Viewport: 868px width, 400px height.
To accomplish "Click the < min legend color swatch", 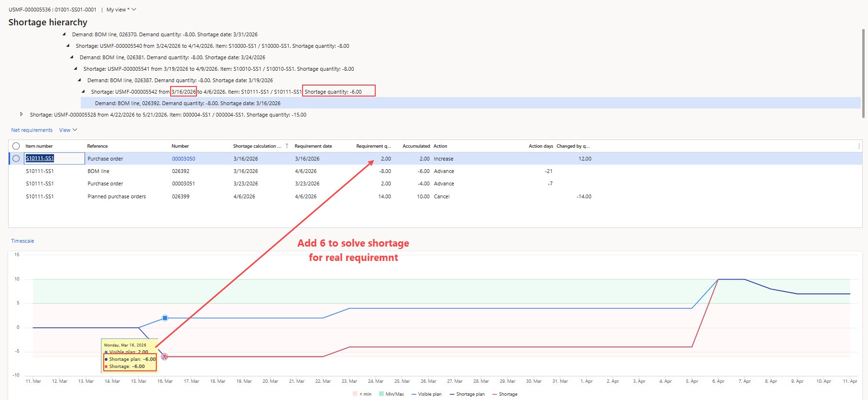I will [355, 394].
